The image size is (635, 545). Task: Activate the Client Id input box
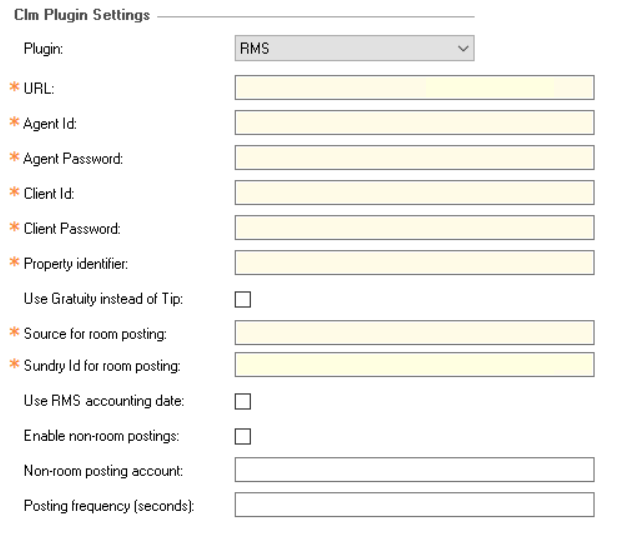pyautogui.click(x=414, y=193)
